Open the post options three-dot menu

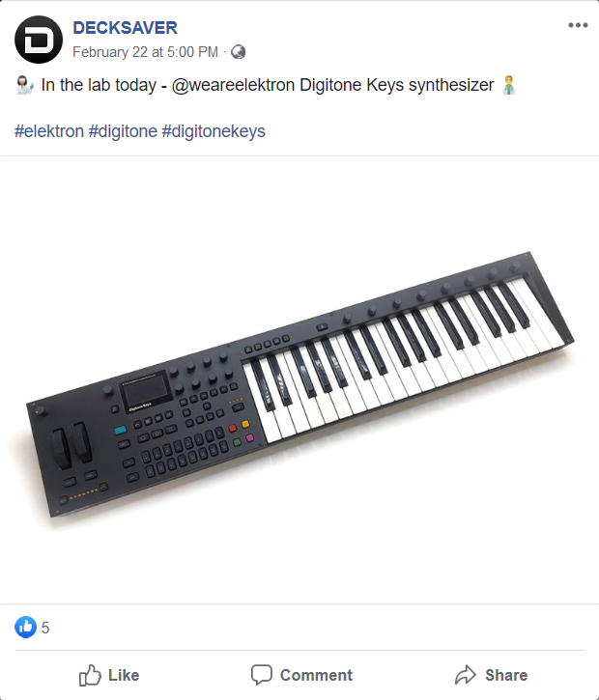click(x=578, y=25)
